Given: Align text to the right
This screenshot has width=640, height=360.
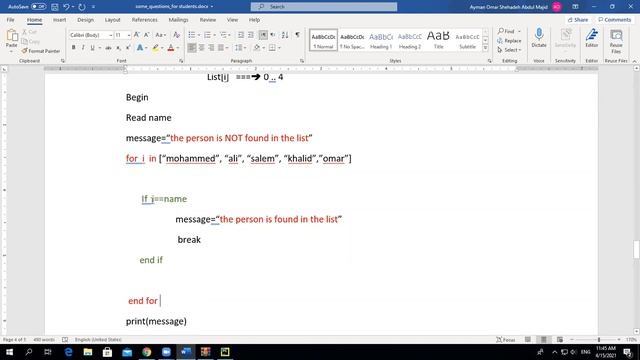Looking at the screenshot, I should pos(211,48).
